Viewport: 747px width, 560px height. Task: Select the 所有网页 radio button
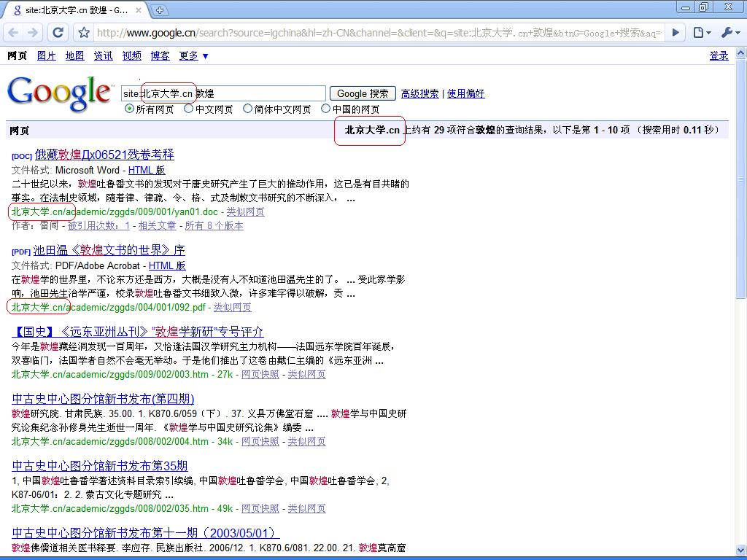(128, 109)
